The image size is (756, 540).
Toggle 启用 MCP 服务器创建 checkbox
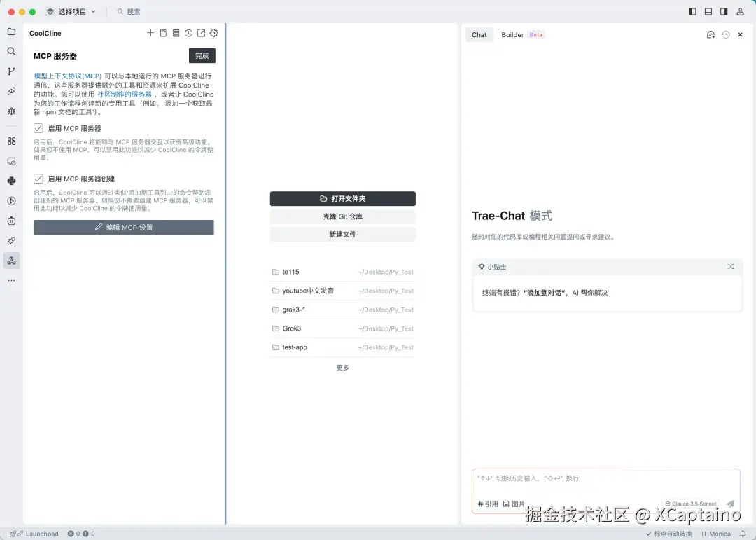coord(38,179)
